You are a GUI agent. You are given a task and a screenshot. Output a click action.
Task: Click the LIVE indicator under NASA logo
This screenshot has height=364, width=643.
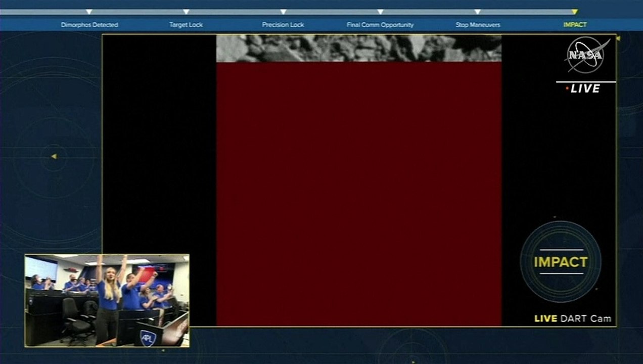[x=583, y=88]
